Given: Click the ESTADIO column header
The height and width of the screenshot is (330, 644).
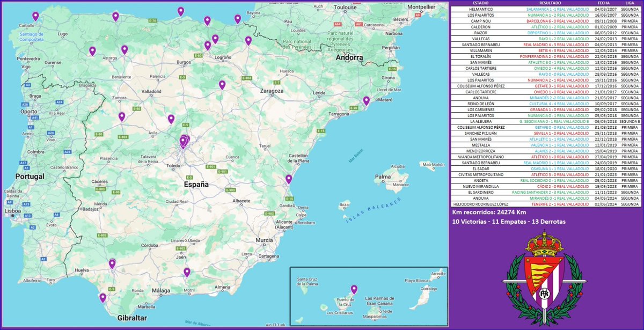Looking at the screenshot, I should coord(480,3).
